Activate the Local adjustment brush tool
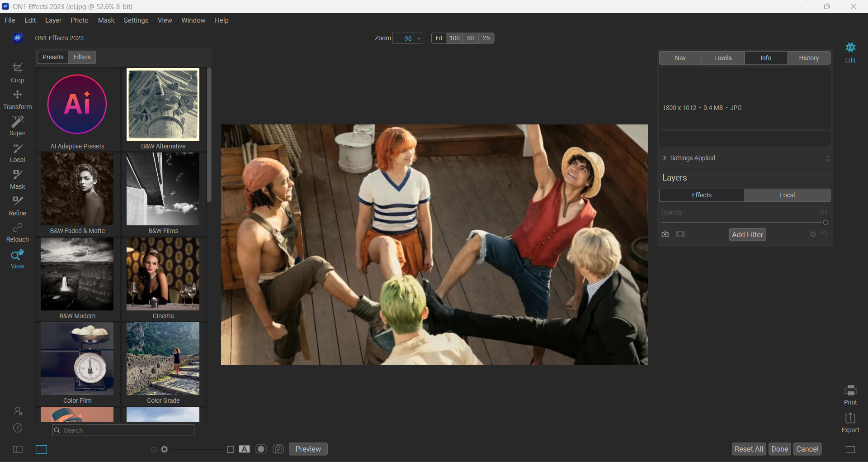 click(17, 153)
